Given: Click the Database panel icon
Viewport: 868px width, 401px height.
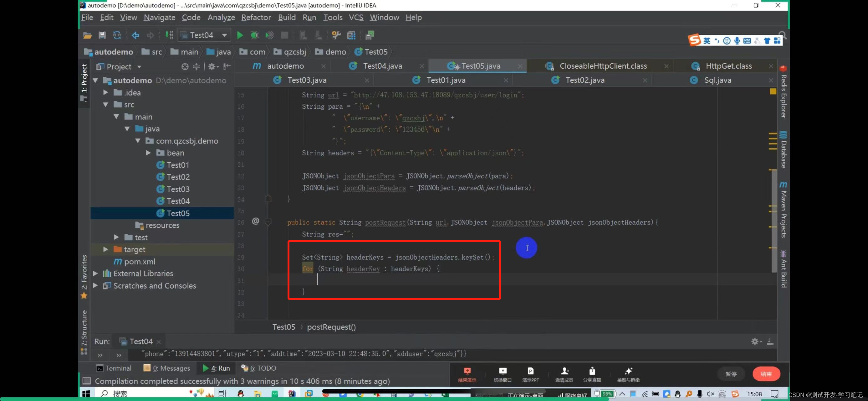Looking at the screenshot, I should click(783, 149).
